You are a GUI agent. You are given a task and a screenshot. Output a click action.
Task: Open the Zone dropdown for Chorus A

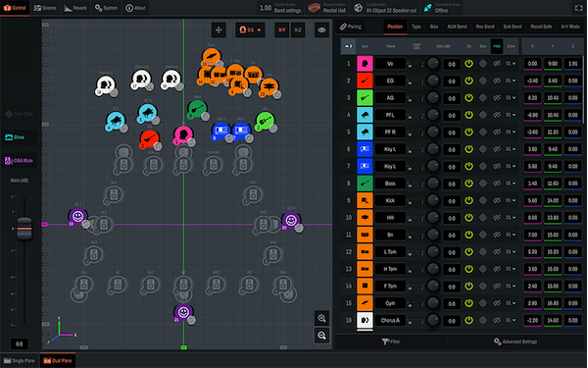pyautogui.click(x=511, y=320)
